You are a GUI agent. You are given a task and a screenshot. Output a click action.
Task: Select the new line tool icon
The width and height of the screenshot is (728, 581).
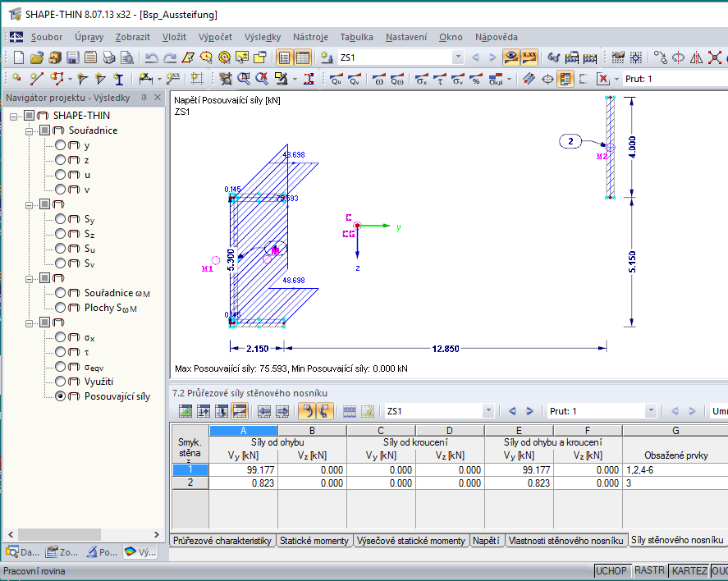coord(37,79)
